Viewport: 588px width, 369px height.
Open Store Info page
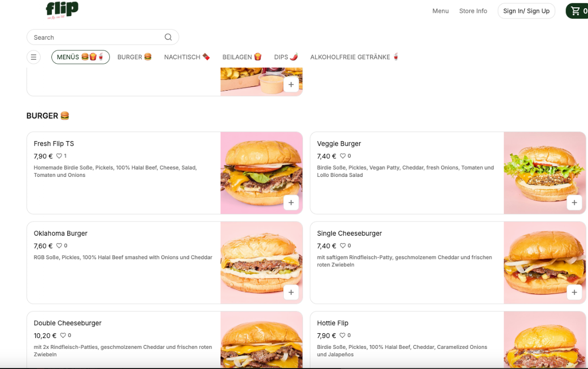coord(473,11)
